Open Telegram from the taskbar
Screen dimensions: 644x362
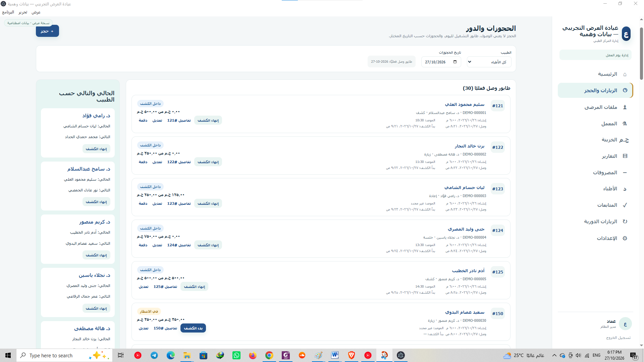coord(154,355)
